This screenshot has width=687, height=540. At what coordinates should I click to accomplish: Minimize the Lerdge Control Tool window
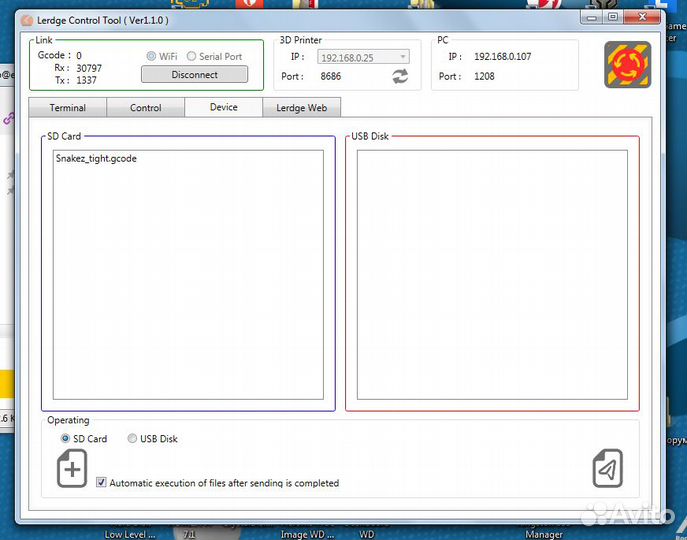591,17
